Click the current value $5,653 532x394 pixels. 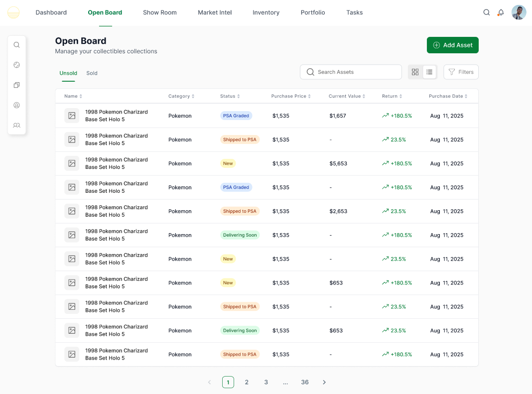click(x=338, y=163)
